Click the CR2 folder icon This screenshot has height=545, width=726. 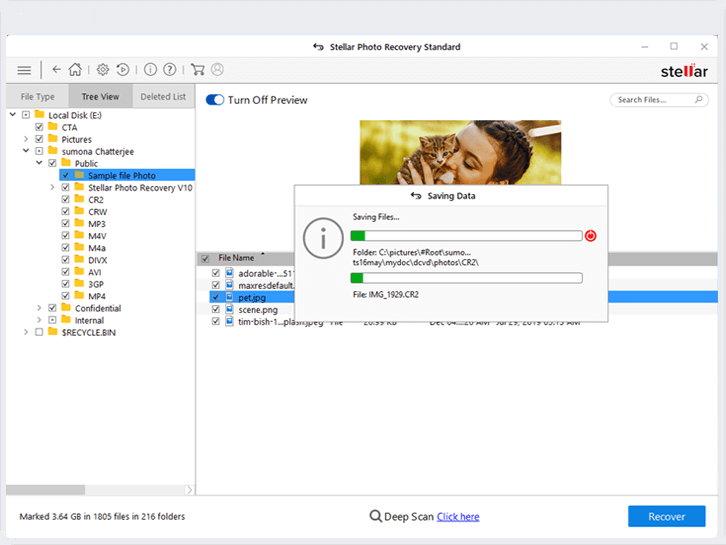79,199
